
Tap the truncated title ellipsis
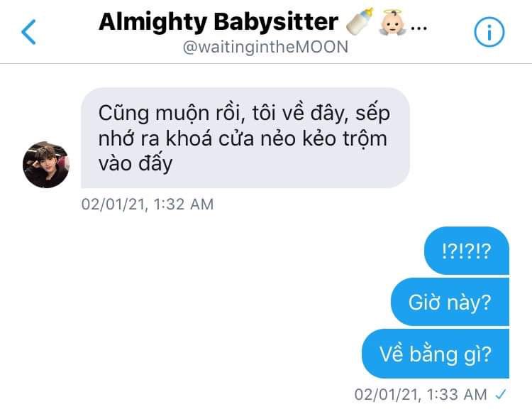point(419,28)
